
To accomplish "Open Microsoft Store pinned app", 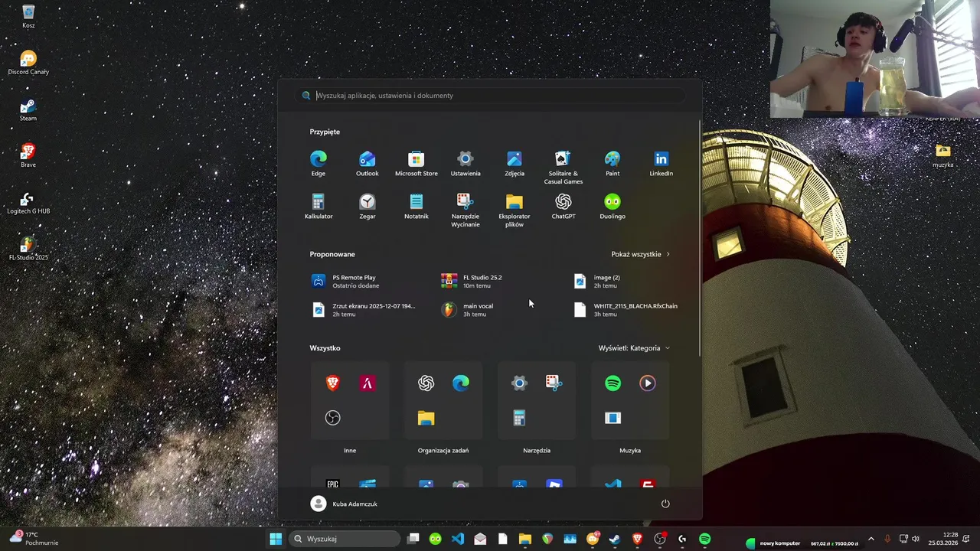I will click(x=416, y=164).
